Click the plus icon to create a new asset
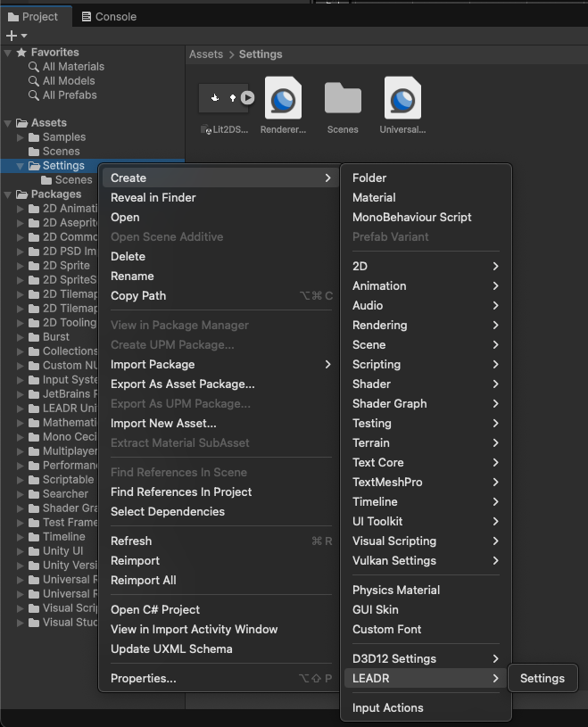Viewport: 588px width, 727px height. (x=12, y=35)
